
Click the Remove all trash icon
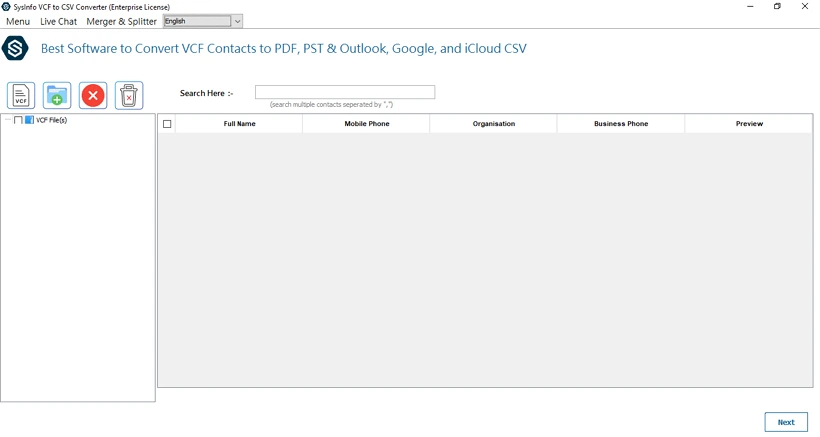pos(129,95)
